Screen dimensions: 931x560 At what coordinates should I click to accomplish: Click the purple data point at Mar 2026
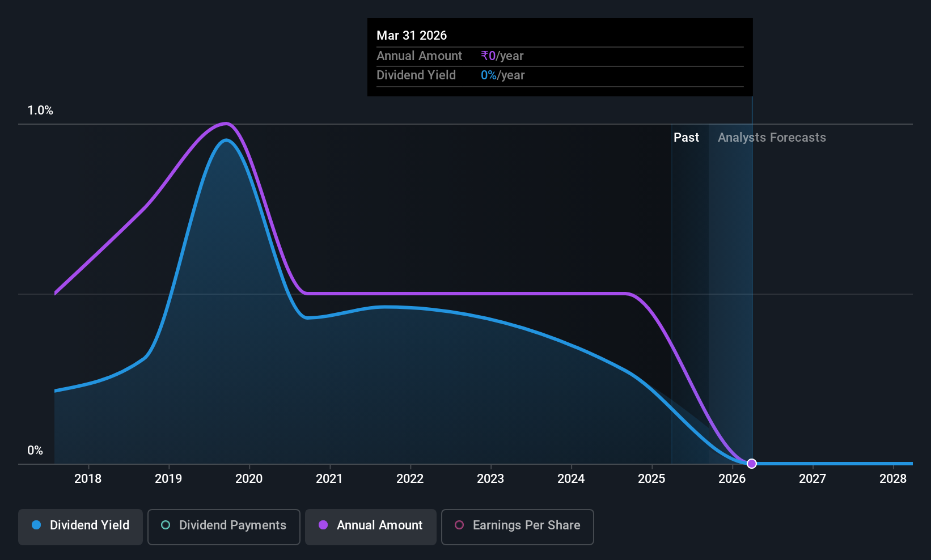pos(752,464)
